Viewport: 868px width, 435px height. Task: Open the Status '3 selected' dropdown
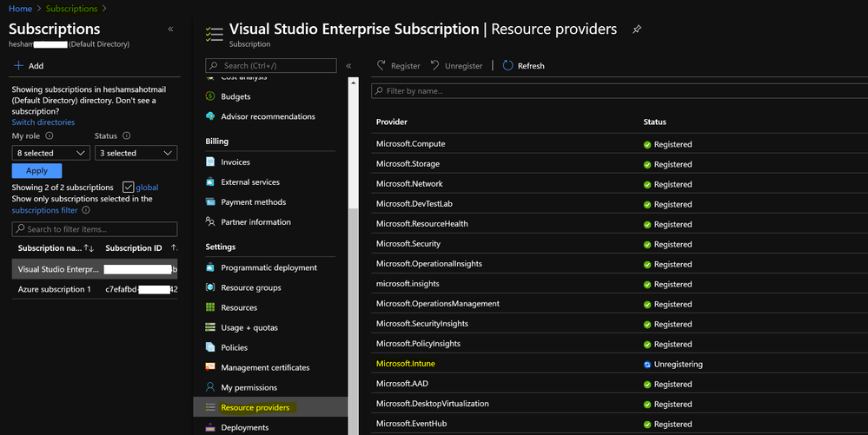click(136, 153)
